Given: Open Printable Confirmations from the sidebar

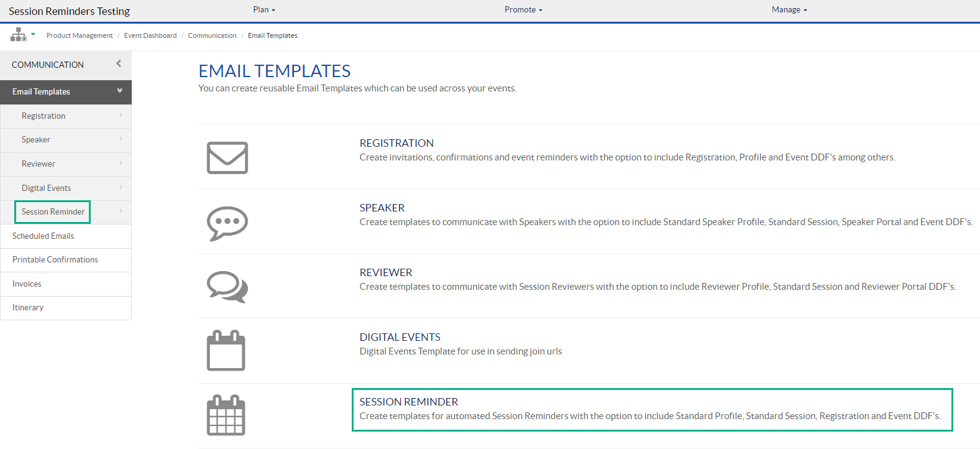Looking at the screenshot, I should tap(55, 260).
